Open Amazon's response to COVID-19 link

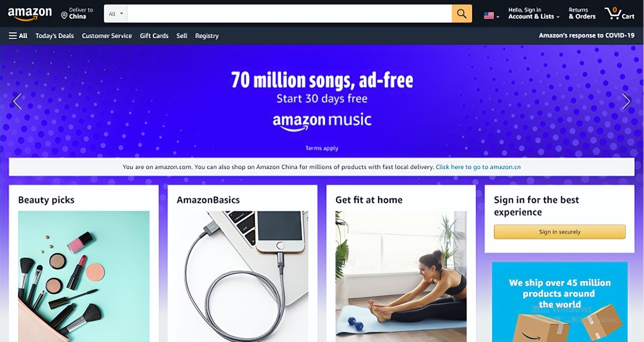587,36
